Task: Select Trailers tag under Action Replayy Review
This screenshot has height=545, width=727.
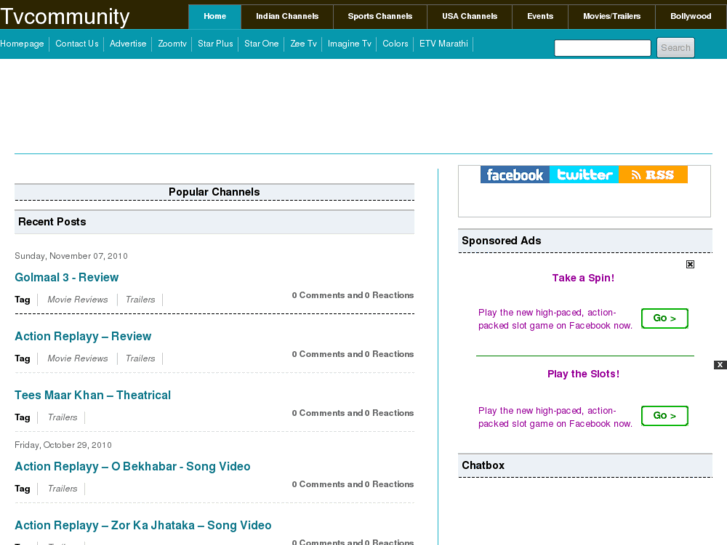Action: click(x=140, y=359)
